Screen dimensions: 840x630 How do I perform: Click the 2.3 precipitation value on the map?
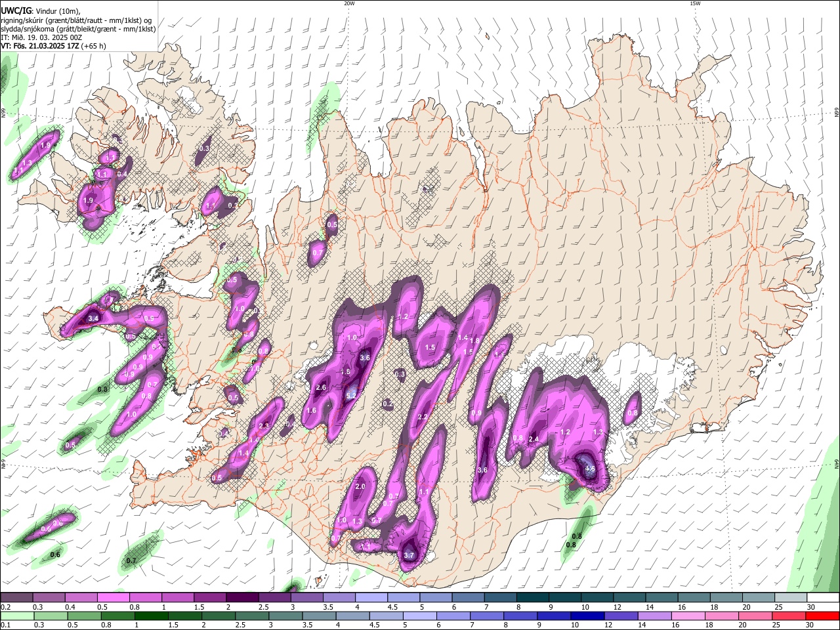coord(264,426)
